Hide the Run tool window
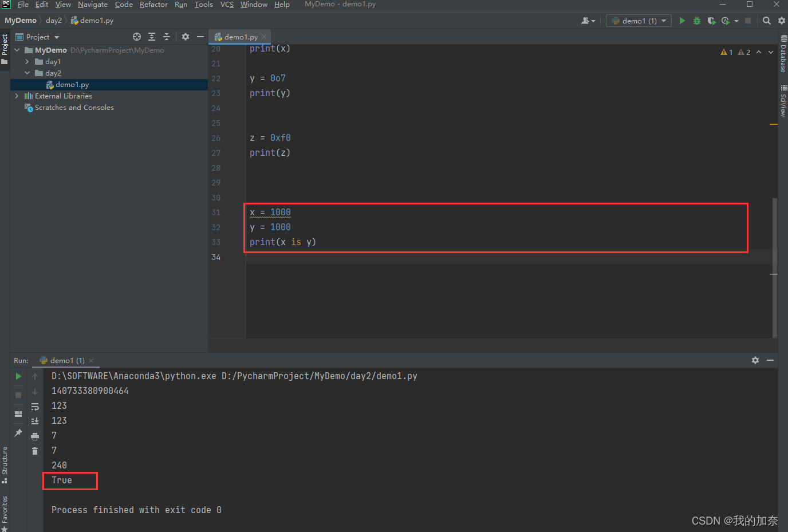 point(770,360)
